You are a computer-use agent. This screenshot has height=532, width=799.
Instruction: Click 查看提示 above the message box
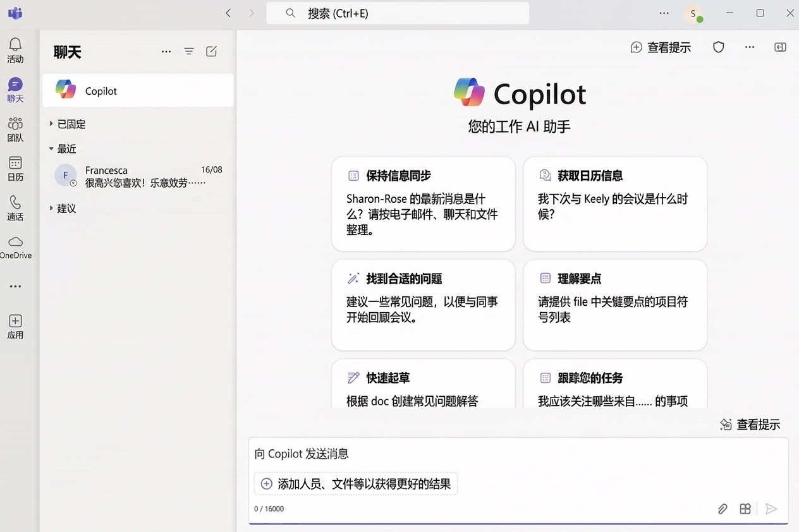750,425
